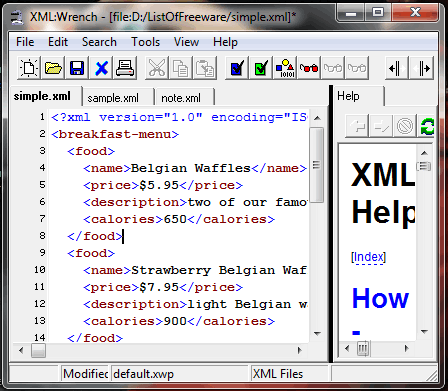The image size is (448, 391).
Task: Open the Tools menu
Action: point(146,42)
